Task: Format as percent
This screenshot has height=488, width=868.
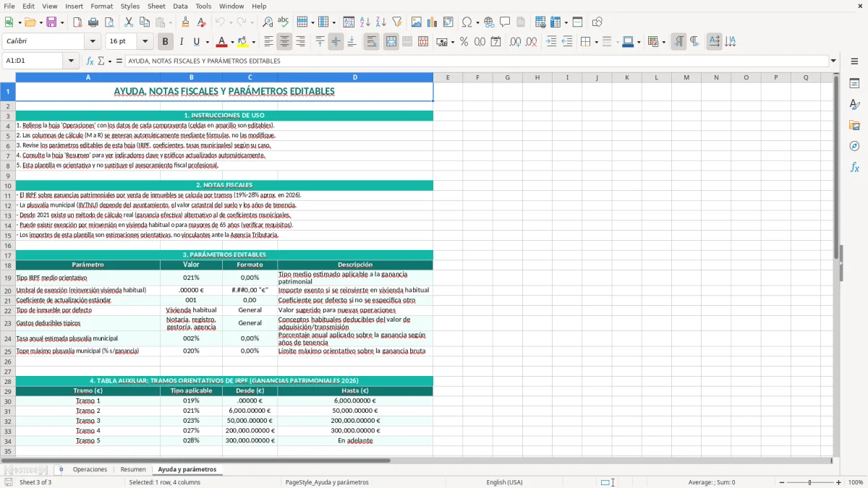Action: coord(464,42)
